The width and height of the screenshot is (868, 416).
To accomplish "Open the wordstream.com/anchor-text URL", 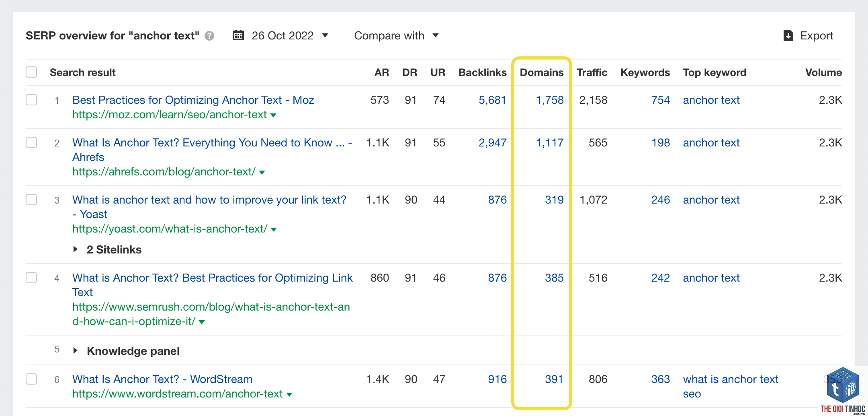I will [x=178, y=394].
